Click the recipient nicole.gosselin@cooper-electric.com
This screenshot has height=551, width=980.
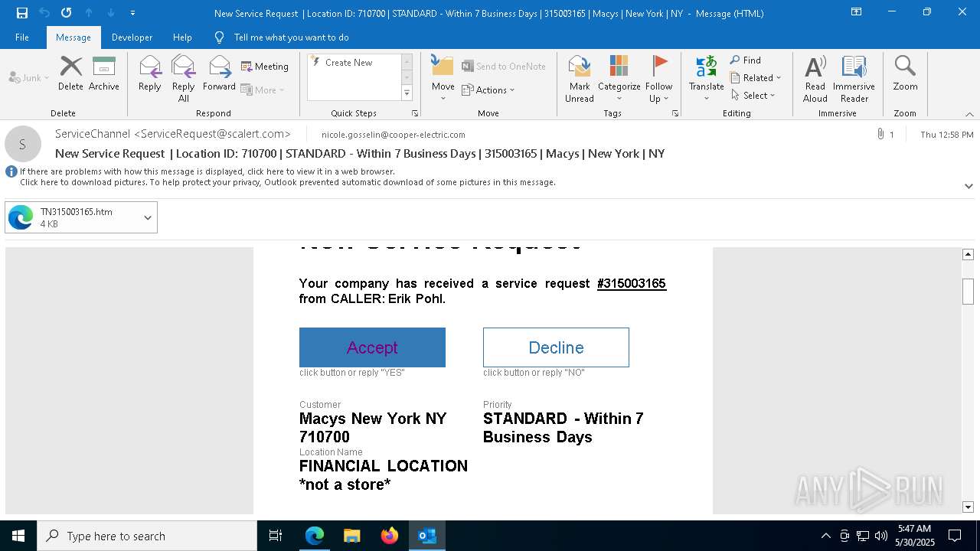coord(393,135)
